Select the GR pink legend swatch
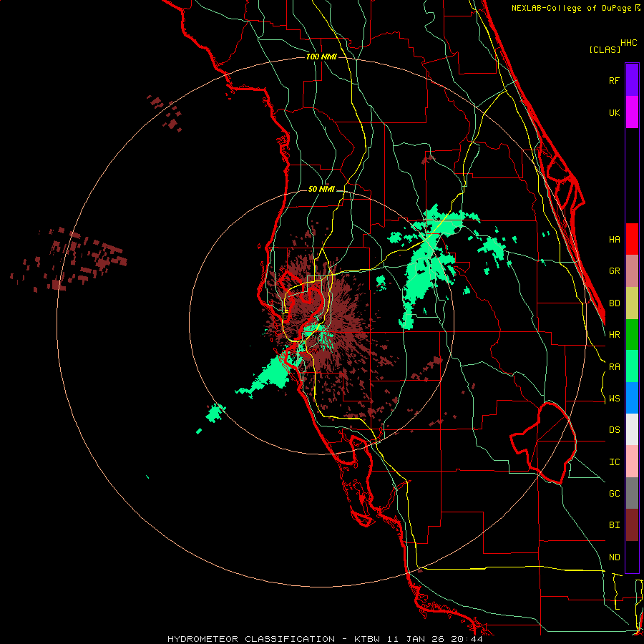644x644 pixels. [632, 270]
